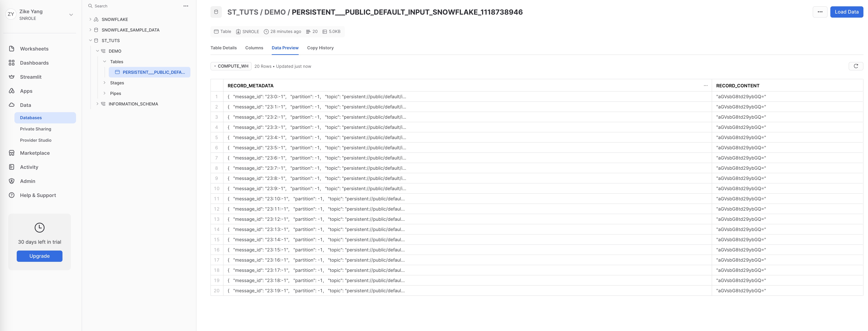Click the database Search field
This screenshot has width=868, height=331.
point(135,6)
